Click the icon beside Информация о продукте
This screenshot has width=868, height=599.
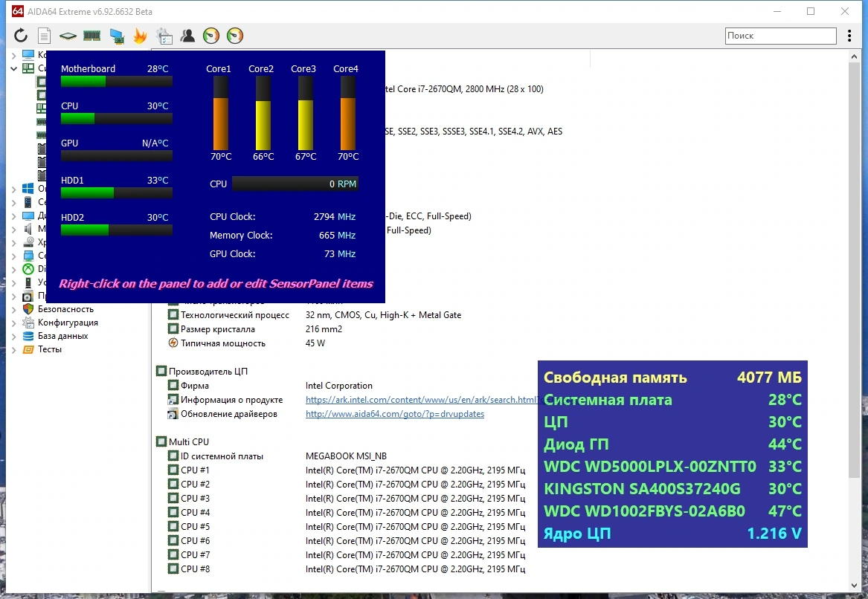coord(173,399)
